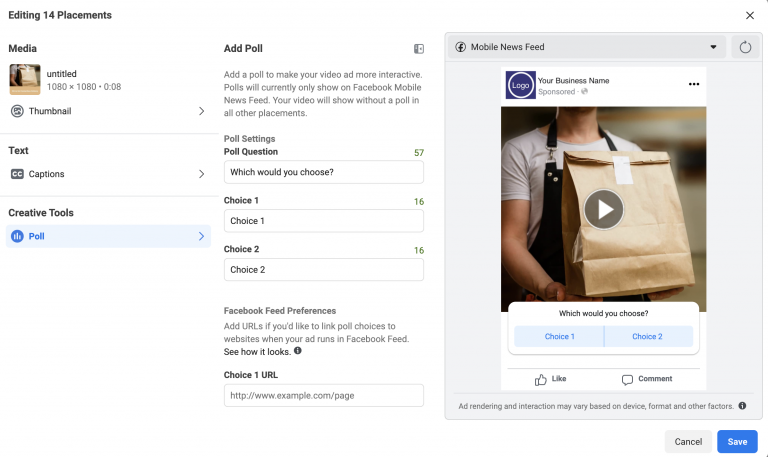768x457 pixels.
Task: Click the Like thumbs-up icon in preview
Action: point(541,379)
